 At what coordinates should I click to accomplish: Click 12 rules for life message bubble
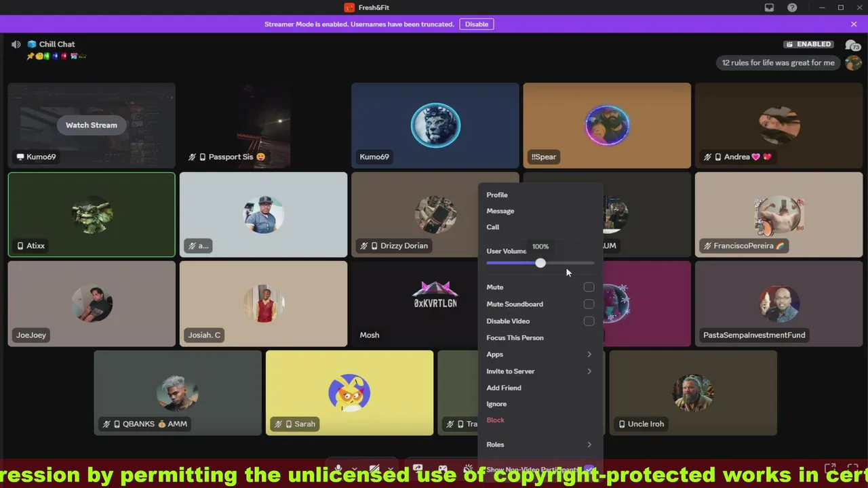click(778, 62)
